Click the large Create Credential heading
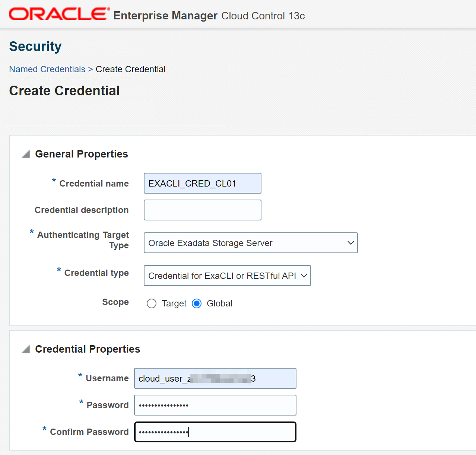This screenshot has width=476, height=455. tap(64, 91)
